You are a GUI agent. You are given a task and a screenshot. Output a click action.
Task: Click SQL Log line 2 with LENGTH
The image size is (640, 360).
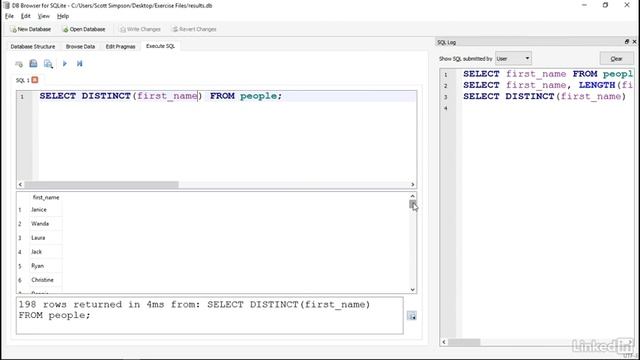pos(548,85)
